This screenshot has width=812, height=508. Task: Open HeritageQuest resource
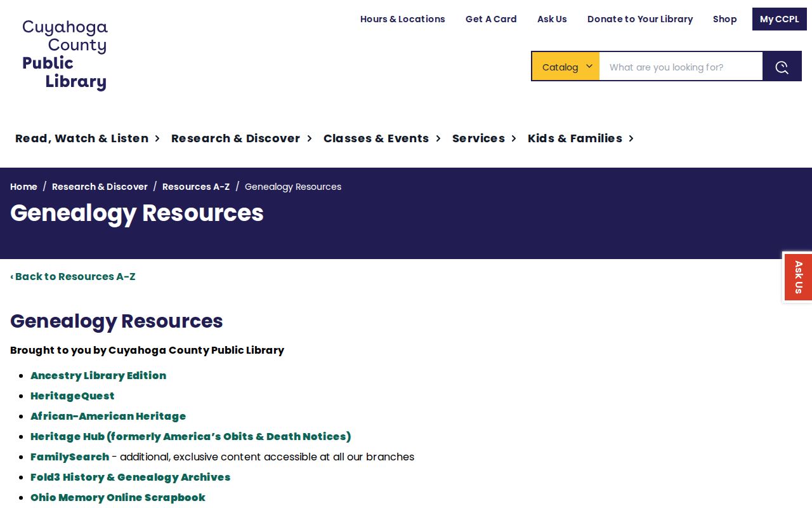[x=72, y=396]
